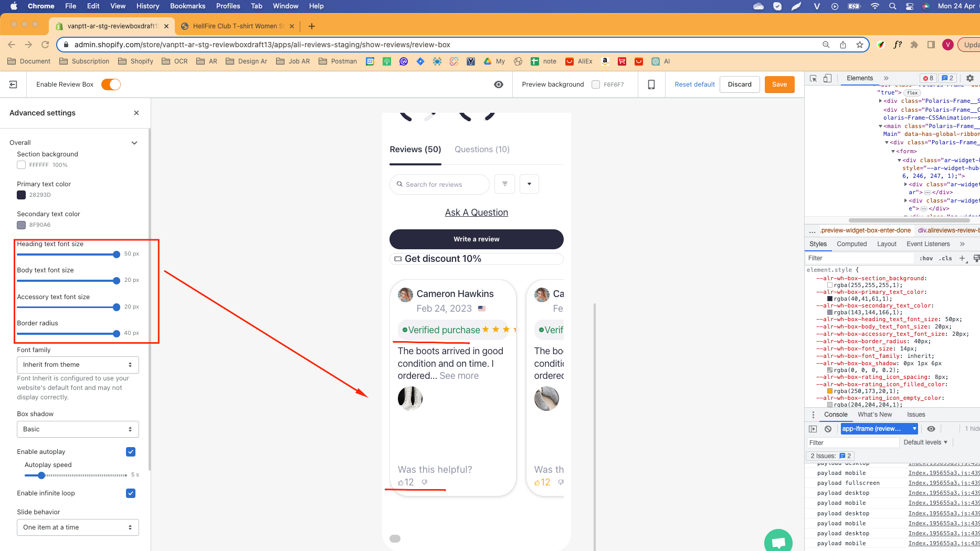980x551 pixels.
Task: Click the Primary text color swatch
Action: (x=22, y=195)
